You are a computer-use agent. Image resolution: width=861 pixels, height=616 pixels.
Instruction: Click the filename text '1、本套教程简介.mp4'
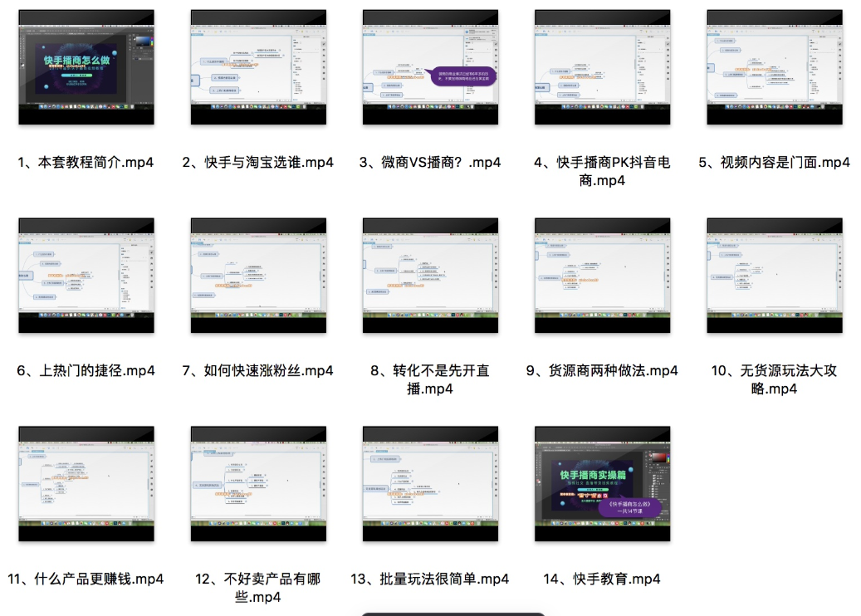click(86, 163)
